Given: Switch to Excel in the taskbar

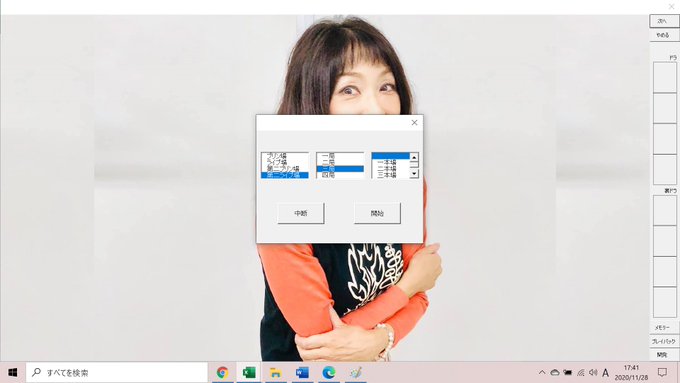Looking at the screenshot, I should pos(249,373).
